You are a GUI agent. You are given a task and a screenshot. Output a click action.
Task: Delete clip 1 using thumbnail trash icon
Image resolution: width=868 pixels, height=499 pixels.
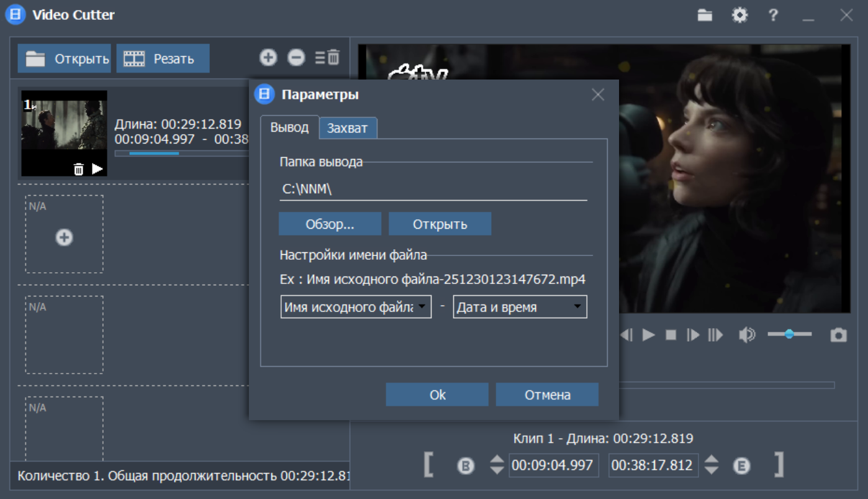click(78, 169)
